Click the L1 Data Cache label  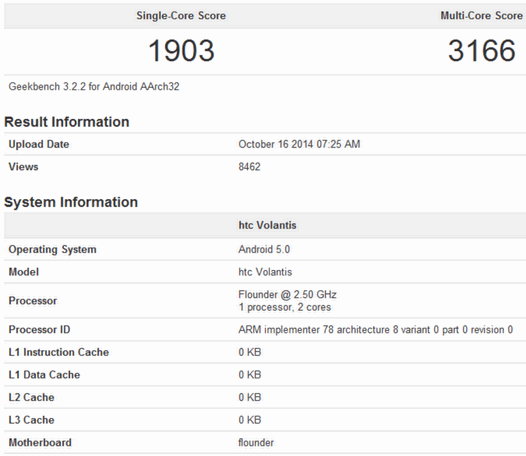point(44,375)
